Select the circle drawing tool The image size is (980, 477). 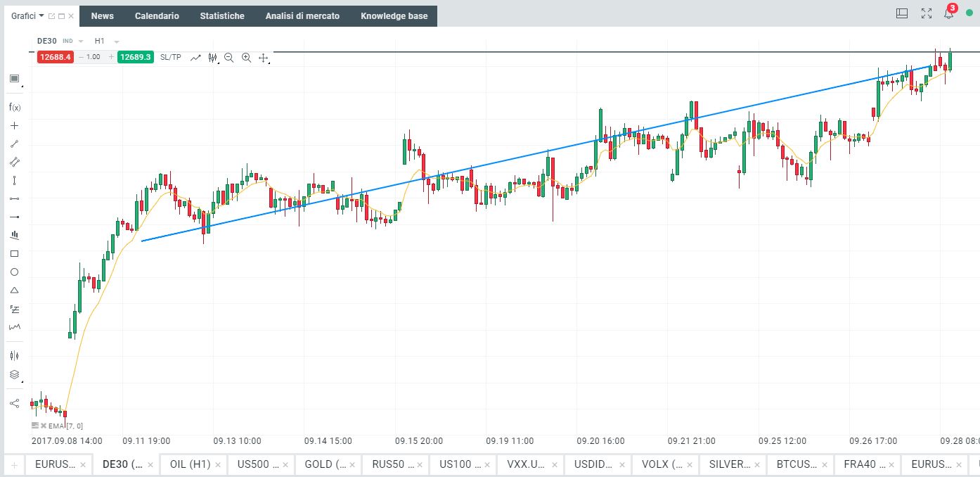(x=14, y=272)
